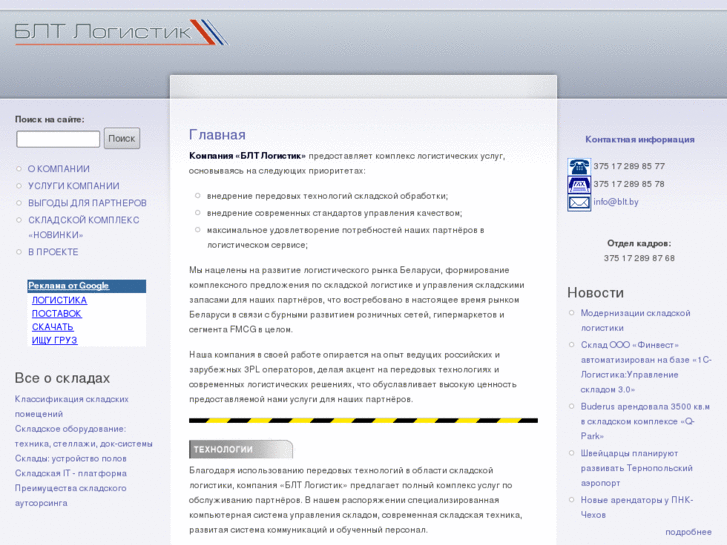The image size is (727, 545).
Task: Click the fax machine icon
Action: coord(579,185)
